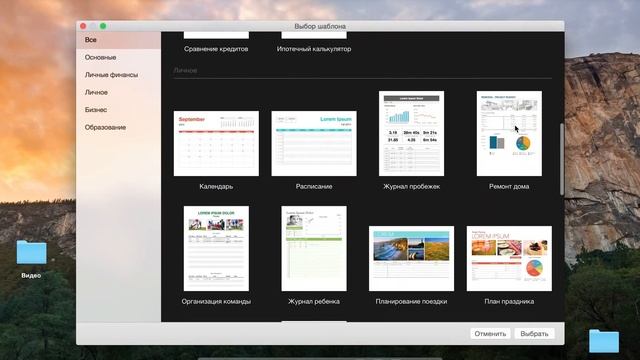640x360 pixels.
Task: Select the Все category in sidebar
Action: 118,40
